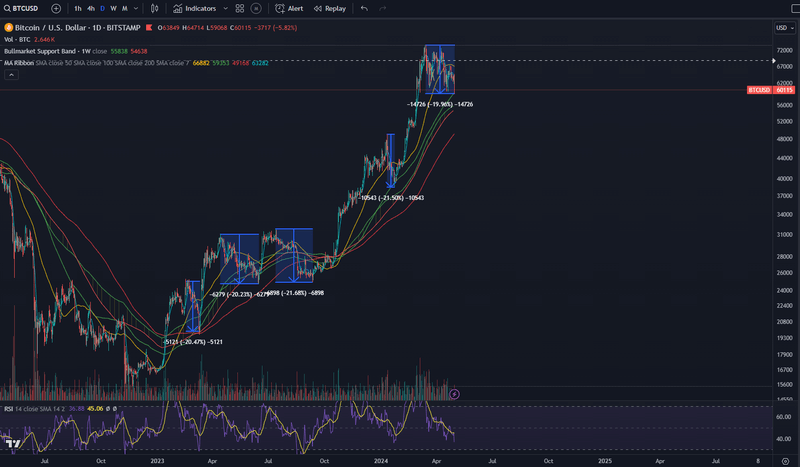Viewport: 800px width, 467px height.
Task: Click the plus icon to compare or add a symbol
Action: pos(56,8)
